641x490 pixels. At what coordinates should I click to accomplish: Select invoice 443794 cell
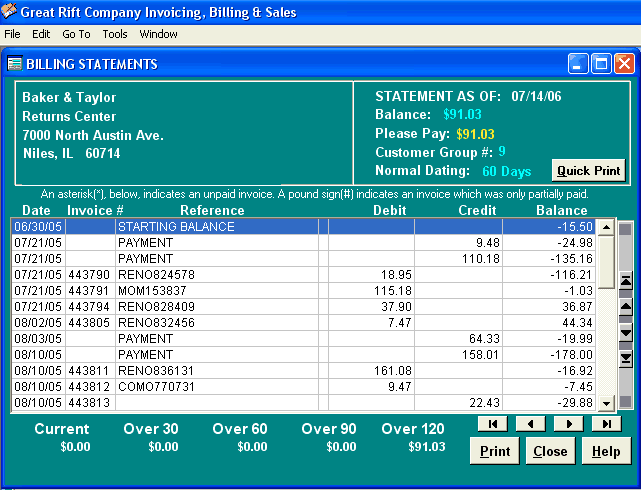tap(90, 307)
